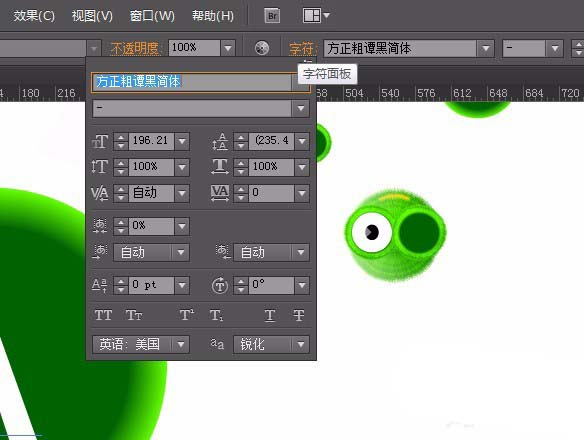Toggle Small Caps Tt button
This screenshot has height=440, width=584.
[x=134, y=315]
